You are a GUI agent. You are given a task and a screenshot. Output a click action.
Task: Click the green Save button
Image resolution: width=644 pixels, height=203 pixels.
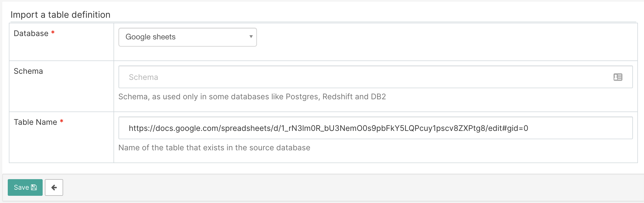point(25,187)
